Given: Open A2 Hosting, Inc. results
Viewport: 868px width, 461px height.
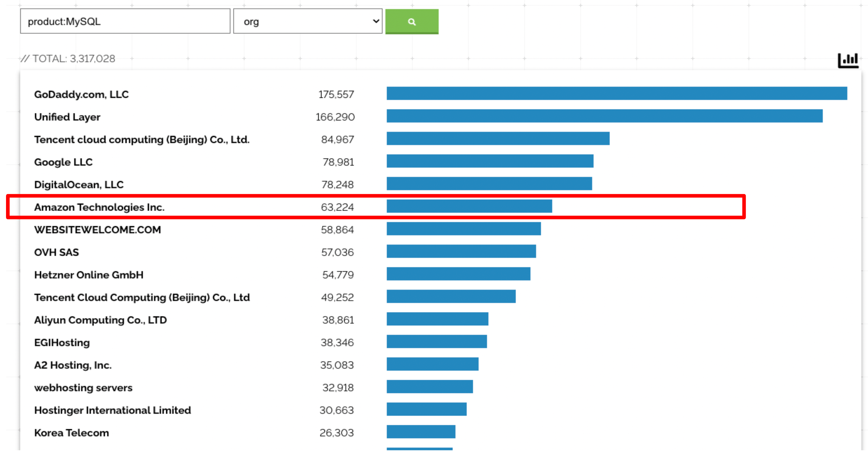Looking at the screenshot, I should click(73, 365).
